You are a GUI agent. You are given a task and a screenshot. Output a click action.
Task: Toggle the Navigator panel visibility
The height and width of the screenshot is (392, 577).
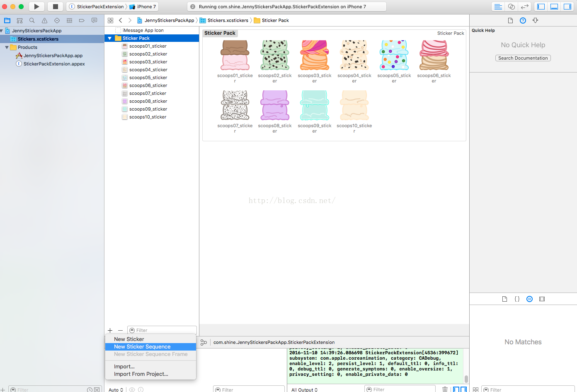[541, 7]
